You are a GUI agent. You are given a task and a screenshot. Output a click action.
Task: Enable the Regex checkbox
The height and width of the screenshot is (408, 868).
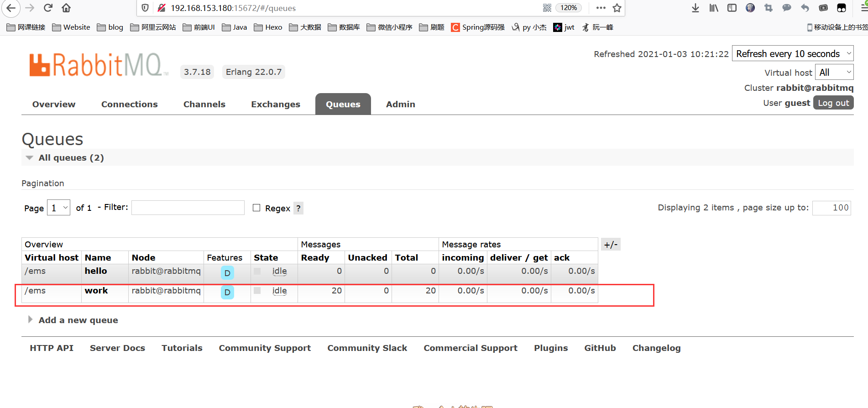coord(256,208)
